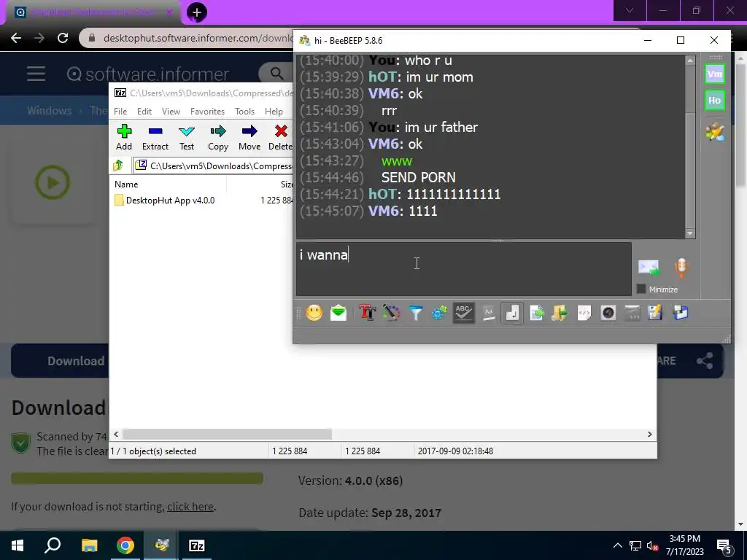The width and height of the screenshot is (747, 560).
Task: Record voice message with microphone icon
Action: click(681, 268)
